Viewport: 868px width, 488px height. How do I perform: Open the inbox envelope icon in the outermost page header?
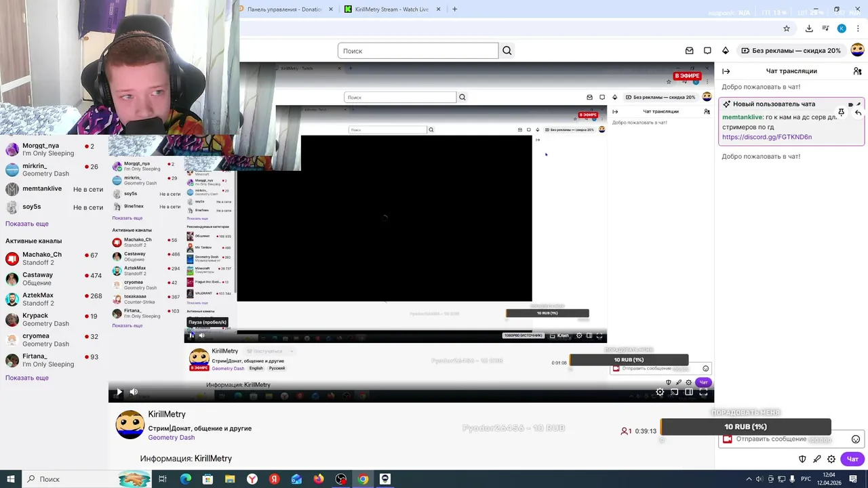690,51
